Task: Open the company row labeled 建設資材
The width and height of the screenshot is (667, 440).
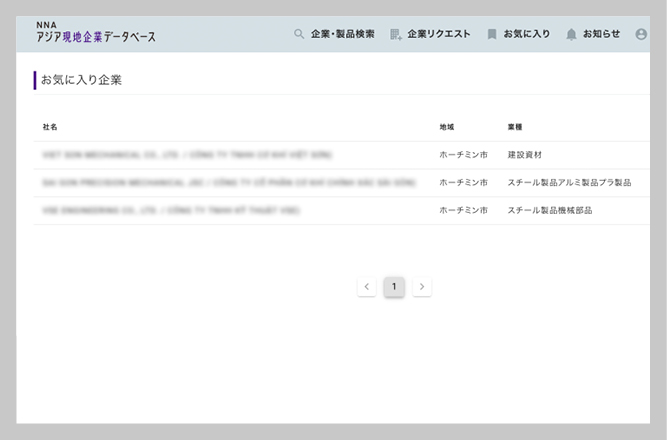Action: click(x=525, y=155)
